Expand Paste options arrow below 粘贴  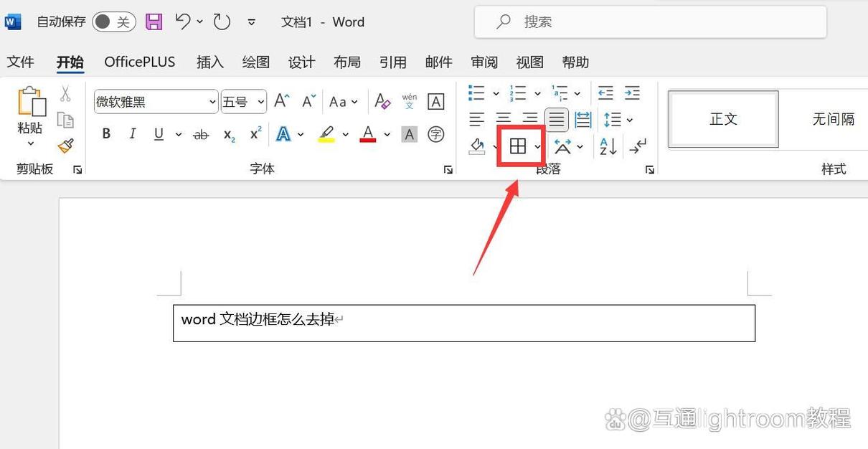(x=31, y=144)
